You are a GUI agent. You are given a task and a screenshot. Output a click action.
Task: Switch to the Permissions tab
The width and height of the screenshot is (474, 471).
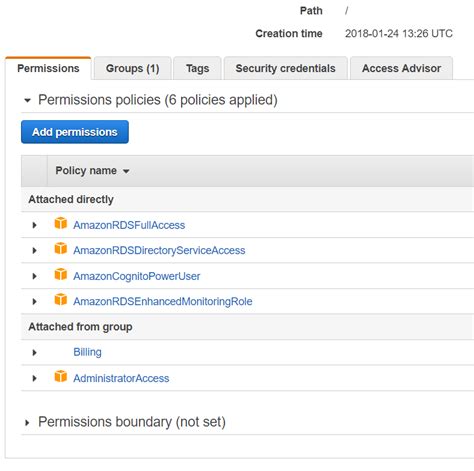(x=48, y=68)
